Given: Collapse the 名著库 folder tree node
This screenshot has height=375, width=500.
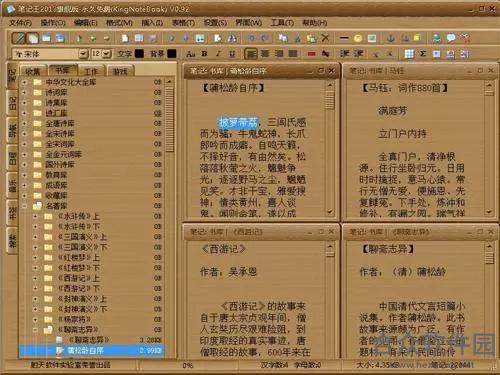Looking at the screenshot, I should coord(24,206).
